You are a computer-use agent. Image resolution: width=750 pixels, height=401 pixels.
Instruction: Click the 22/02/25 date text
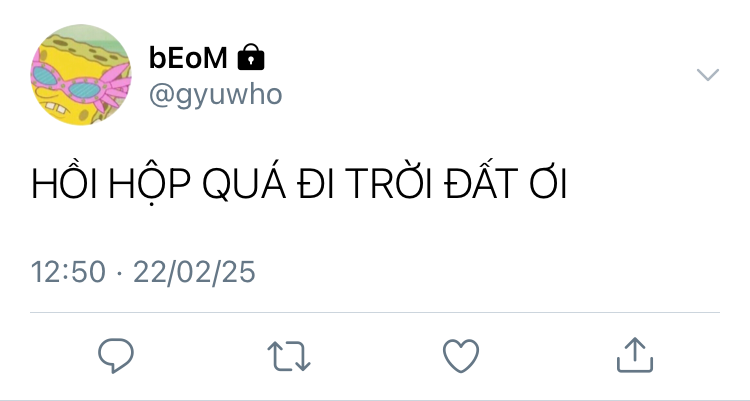194,272
